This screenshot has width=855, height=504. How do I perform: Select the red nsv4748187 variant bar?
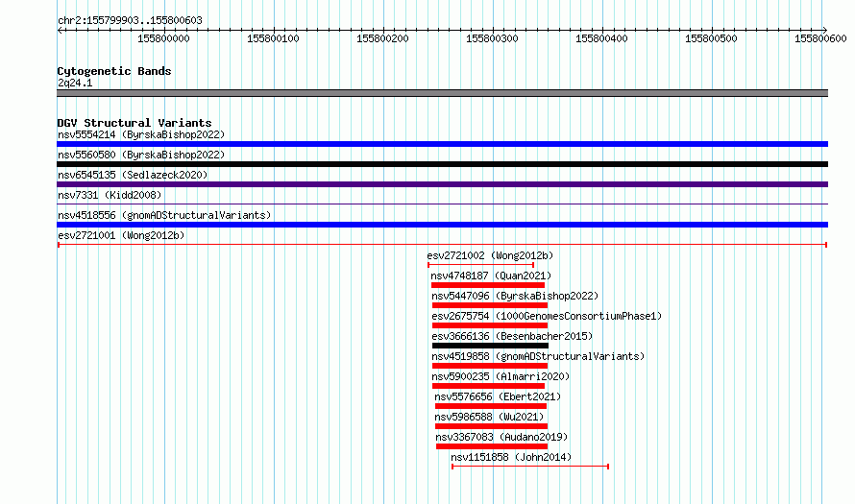click(488, 285)
